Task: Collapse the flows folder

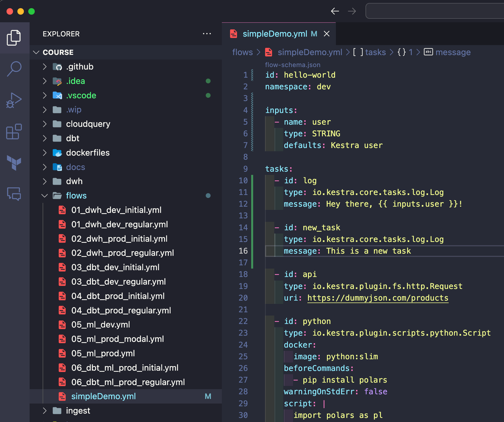Action: pos(45,195)
